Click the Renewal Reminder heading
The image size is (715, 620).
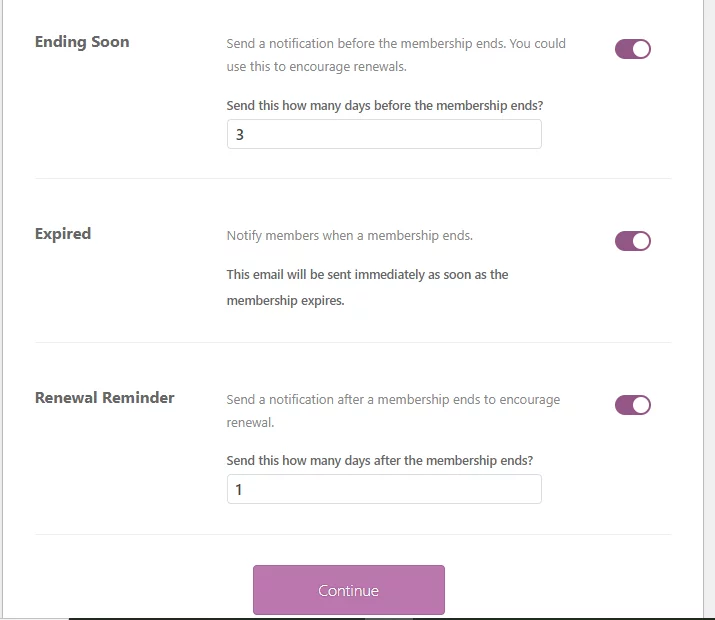[x=104, y=398]
